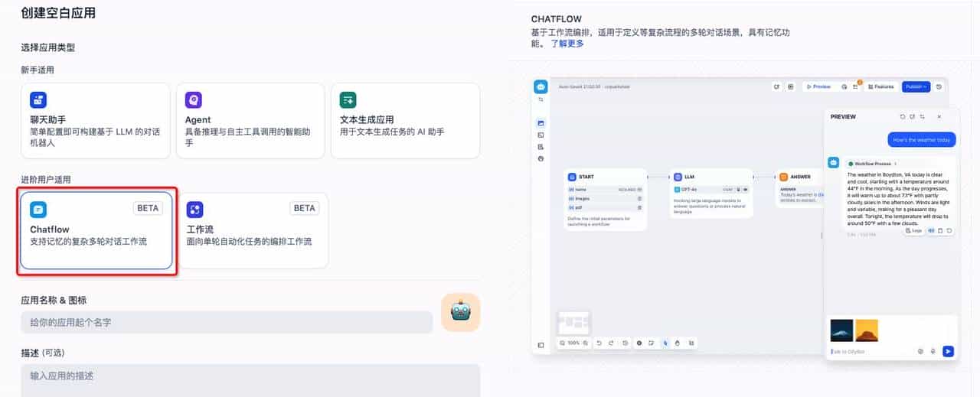This screenshot has height=397, width=980.
Task: Click 支持记忆的复杂多轮对话工作流 description text
Action: click(x=88, y=241)
